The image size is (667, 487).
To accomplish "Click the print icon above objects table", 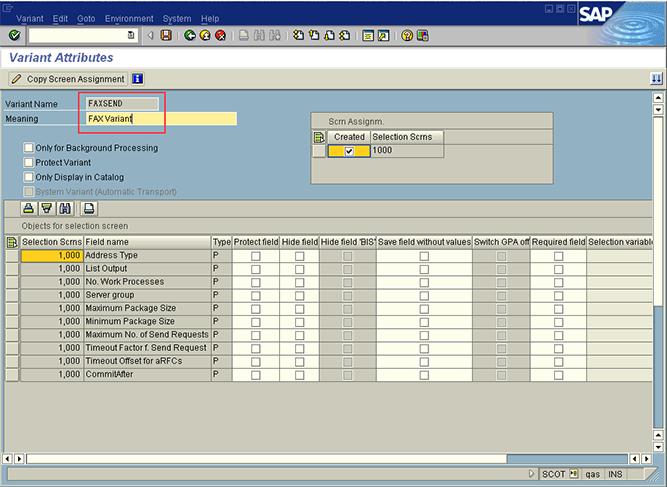I will pos(89,208).
